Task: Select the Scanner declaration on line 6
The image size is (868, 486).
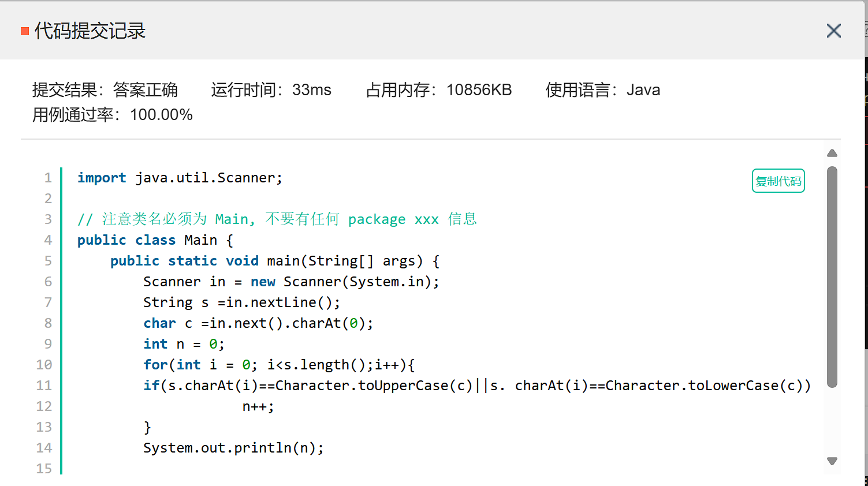Action: tap(290, 281)
